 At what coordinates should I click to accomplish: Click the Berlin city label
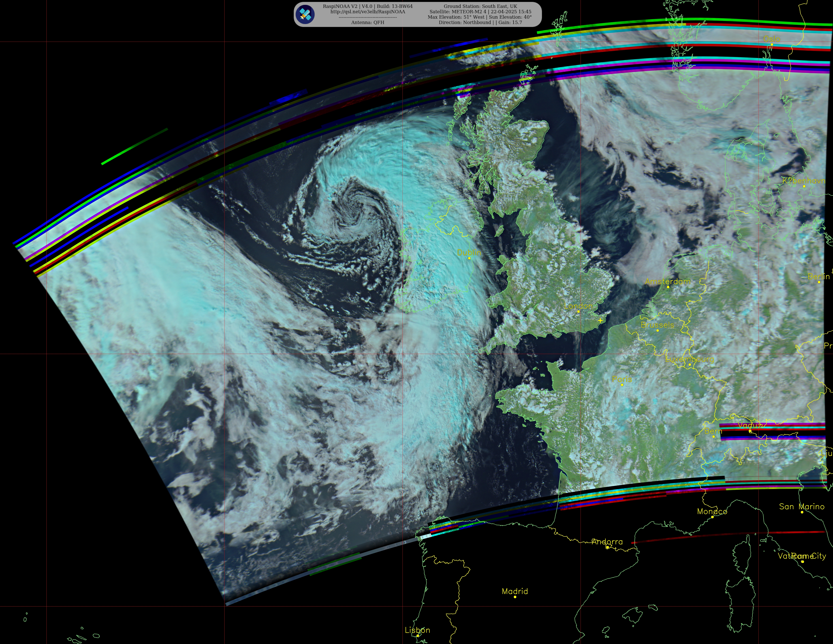point(819,277)
